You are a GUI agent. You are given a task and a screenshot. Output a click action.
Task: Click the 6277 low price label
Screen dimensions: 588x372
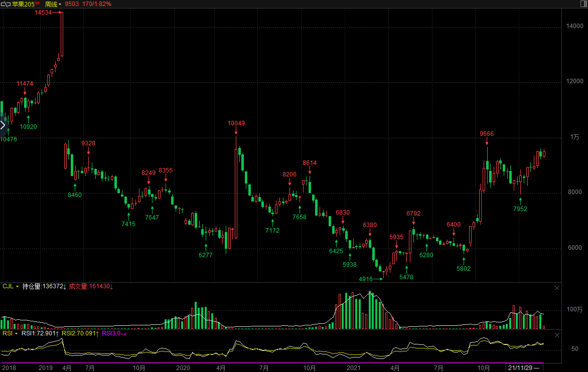tap(206, 255)
